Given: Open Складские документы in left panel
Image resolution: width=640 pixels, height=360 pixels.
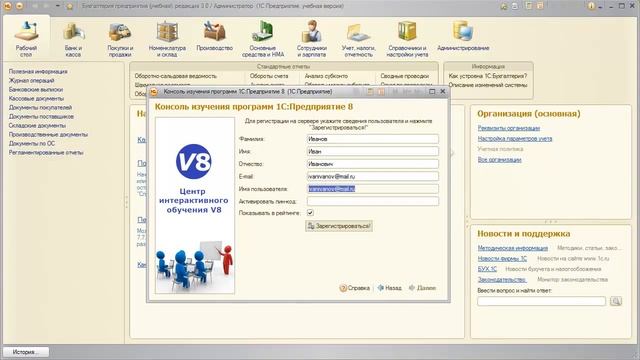Looking at the screenshot, I should 37,125.
